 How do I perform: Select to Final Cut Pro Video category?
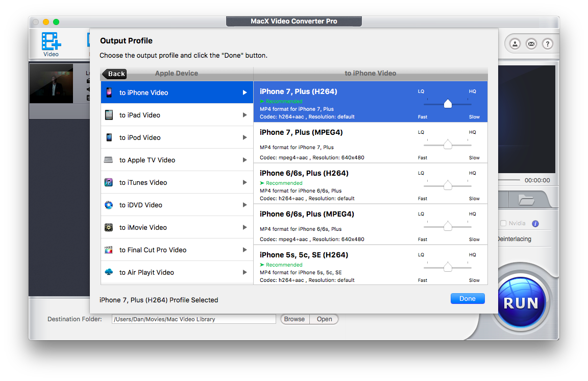pyautogui.click(x=177, y=250)
